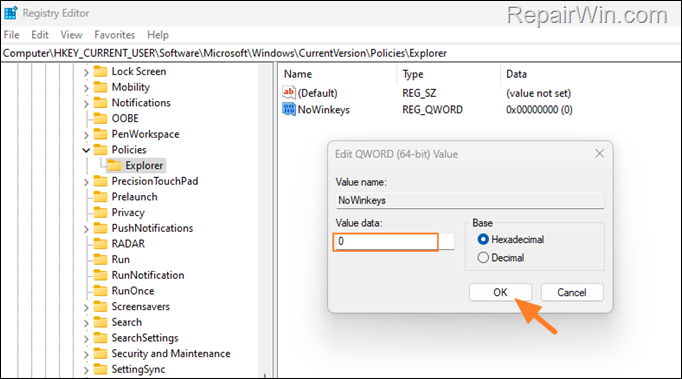Confirm the QWORD edit with OK
Screen dimensions: 682x379
[500, 292]
